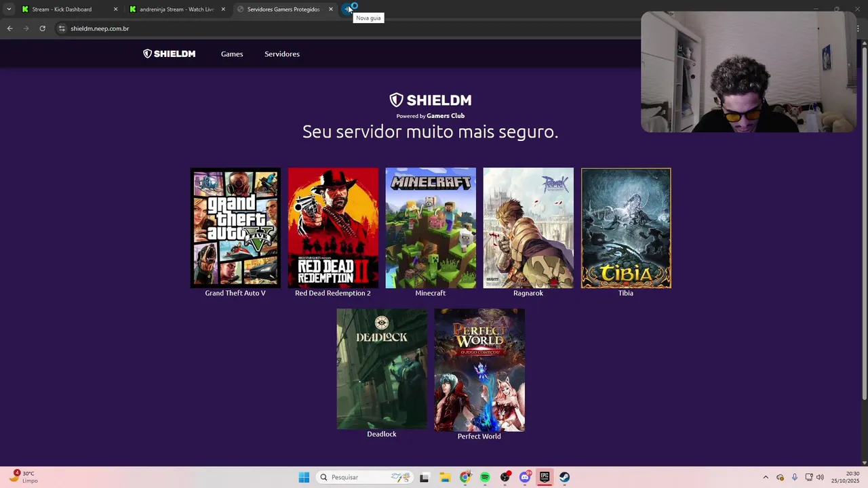Viewport: 868px width, 488px height.
Task: Open OBS Studio from the taskbar
Action: coord(505,477)
